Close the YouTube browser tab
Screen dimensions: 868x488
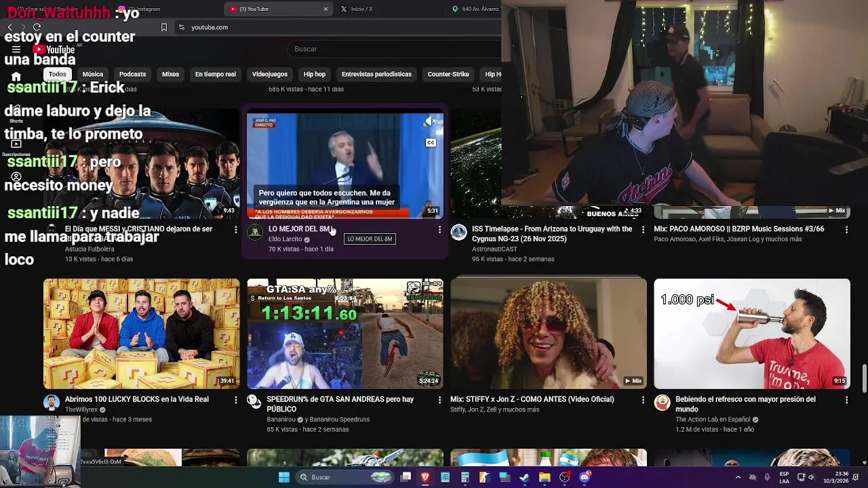[325, 9]
